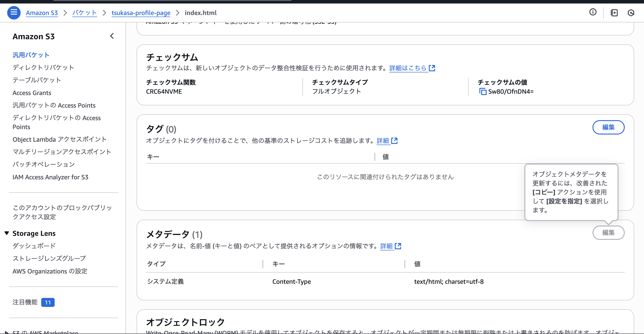Collapse the Storage Lens section
Image resolution: width=644 pixels, height=334 pixels.
tap(7, 233)
